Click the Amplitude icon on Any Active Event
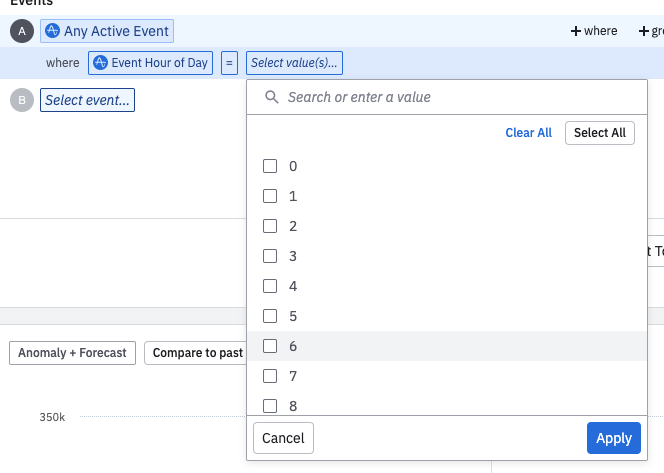 [53, 32]
